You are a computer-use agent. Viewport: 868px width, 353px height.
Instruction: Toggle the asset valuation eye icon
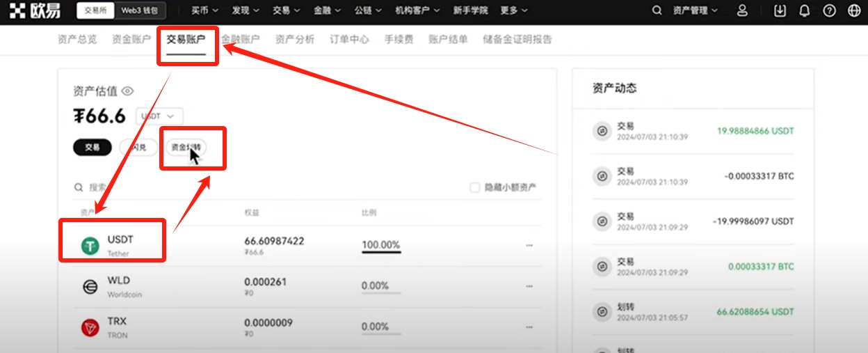[127, 91]
